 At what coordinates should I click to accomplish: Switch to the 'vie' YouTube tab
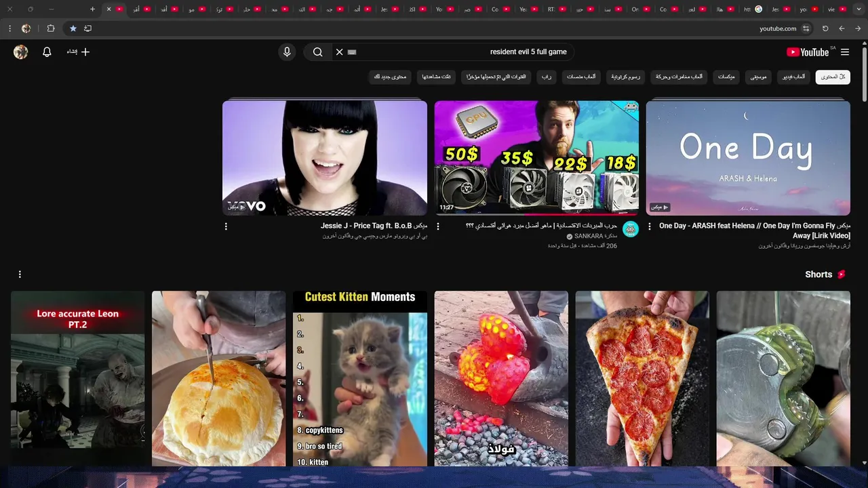pos(837,9)
